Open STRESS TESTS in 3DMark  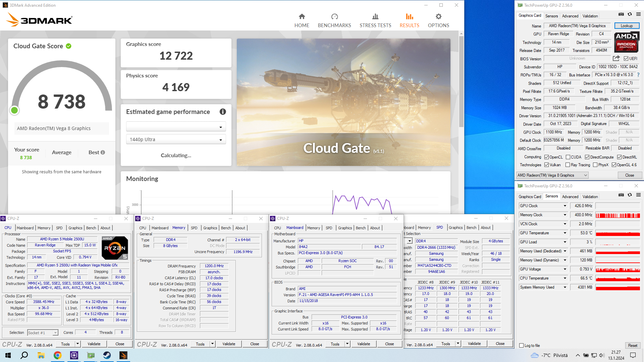click(375, 21)
